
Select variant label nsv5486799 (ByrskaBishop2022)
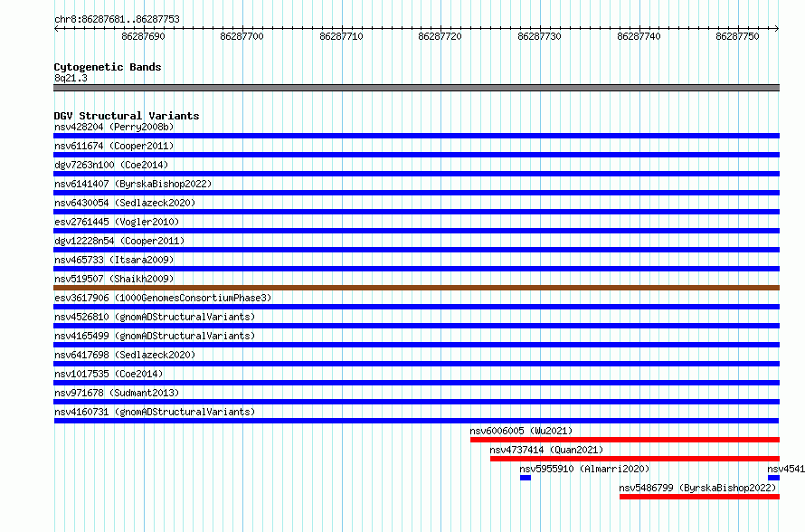697,488
